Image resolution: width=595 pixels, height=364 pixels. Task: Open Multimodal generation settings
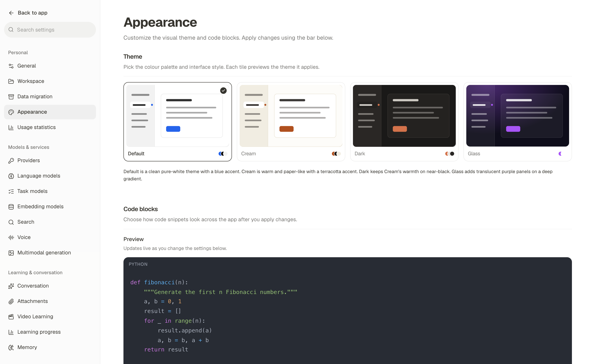50,253
